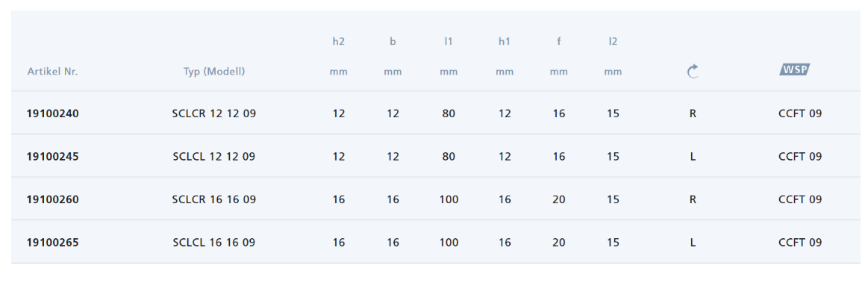Click the L direction value for SCLCL 12 12 09

point(693,157)
